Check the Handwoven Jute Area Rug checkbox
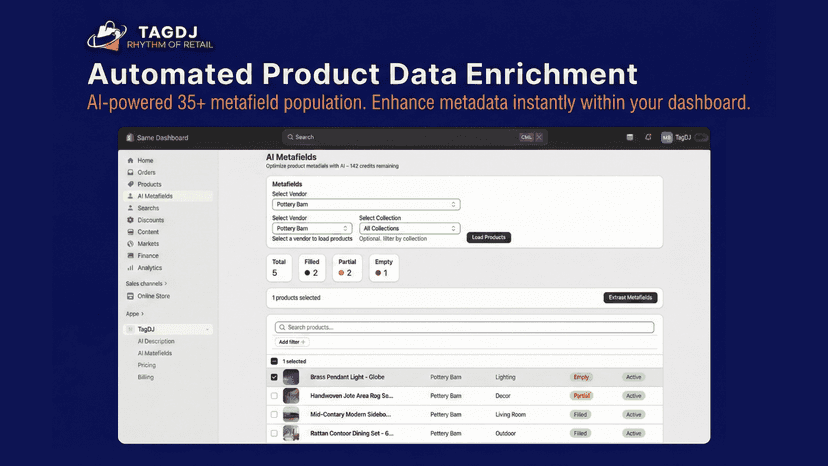Viewport: 828px width, 466px height. coord(274,396)
